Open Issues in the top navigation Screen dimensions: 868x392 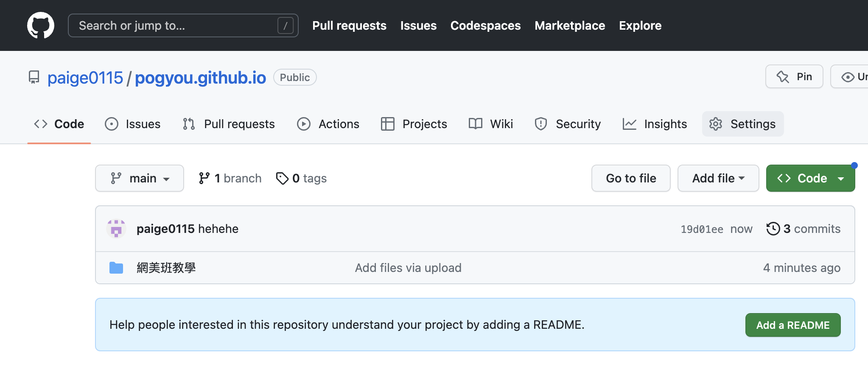418,25
